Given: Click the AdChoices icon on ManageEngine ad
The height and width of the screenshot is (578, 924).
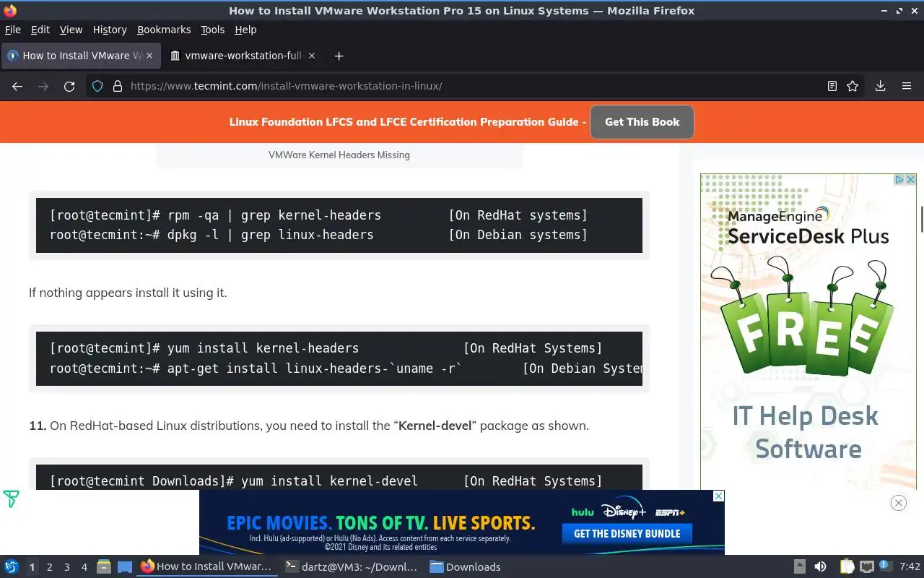Looking at the screenshot, I should 900,179.
